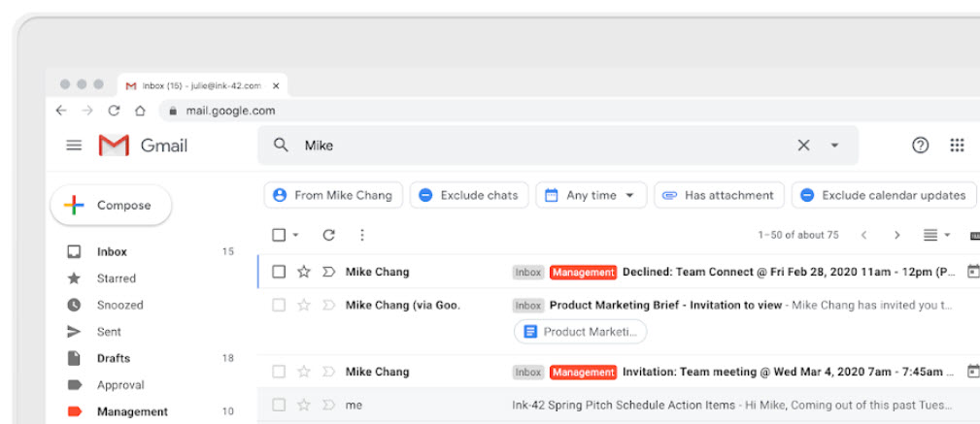This screenshot has width=980, height=424.
Task: Select the Invitation: Team meeting email checkbox
Action: [279, 372]
